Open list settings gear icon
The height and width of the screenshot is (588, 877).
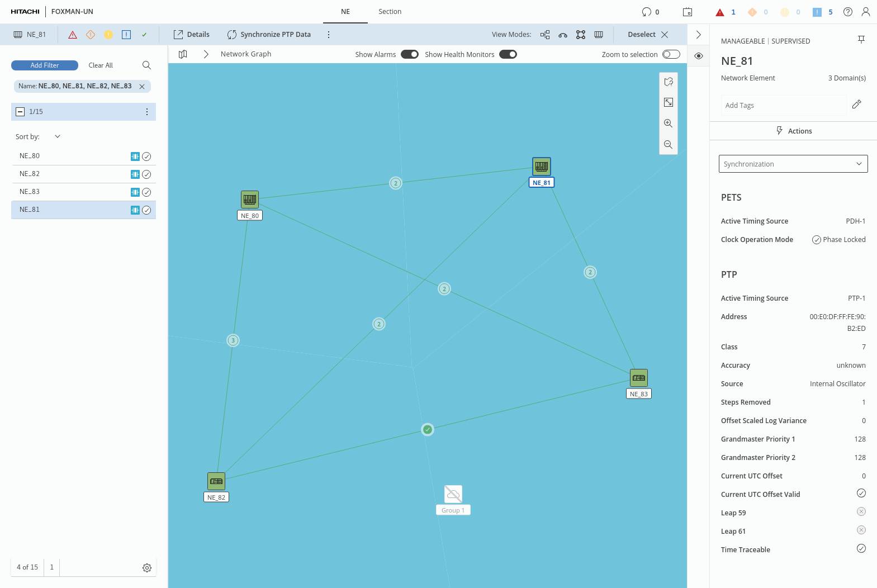(147, 568)
